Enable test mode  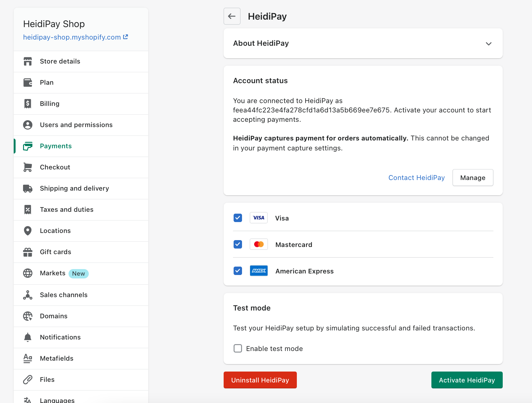click(x=238, y=348)
